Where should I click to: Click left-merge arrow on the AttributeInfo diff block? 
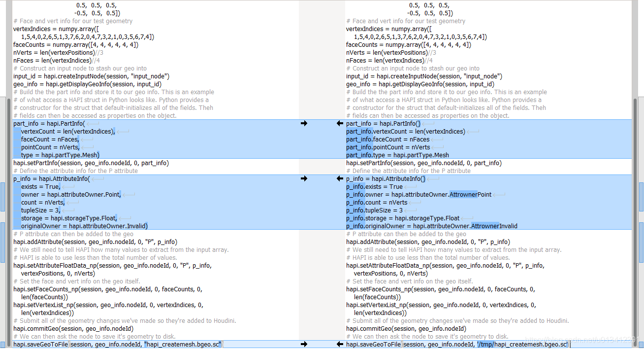[339, 178]
